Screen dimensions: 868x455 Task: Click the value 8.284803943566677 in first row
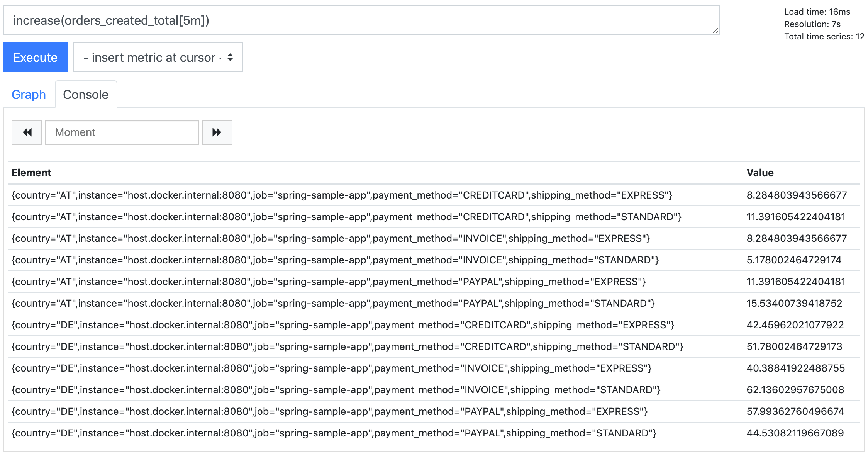click(x=796, y=195)
